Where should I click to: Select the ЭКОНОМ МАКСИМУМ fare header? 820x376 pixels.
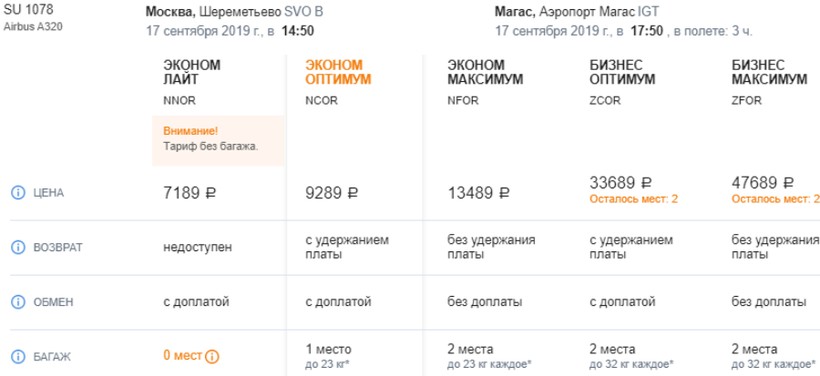pyautogui.click(x=485, y=72)
